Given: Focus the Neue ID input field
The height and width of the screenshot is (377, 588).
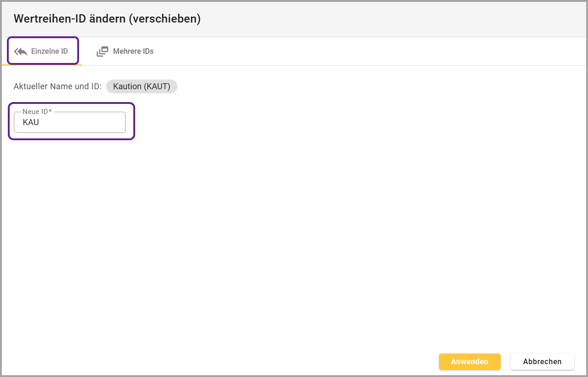Looking at the screenshot, I should tap(78, 123).
